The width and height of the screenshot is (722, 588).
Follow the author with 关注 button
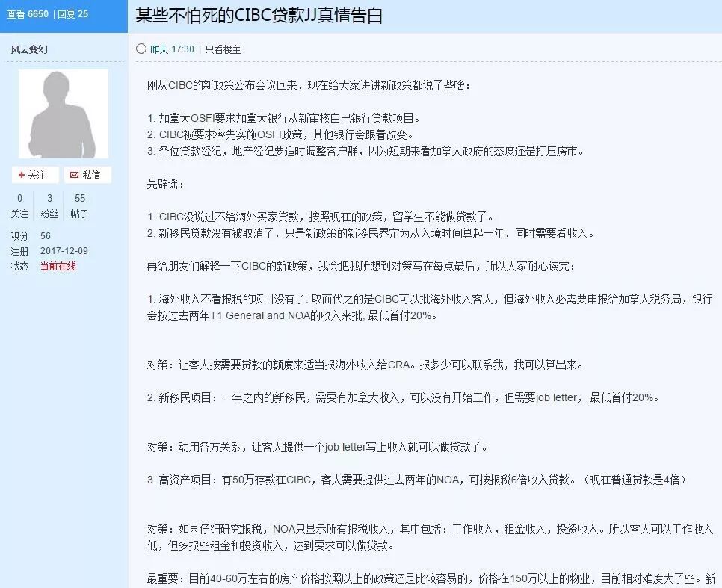pos(35,175)
